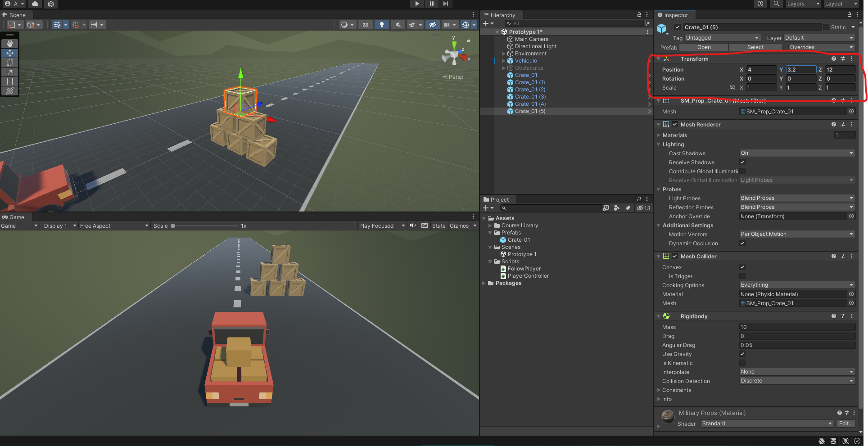The width and height of the screenshot is (868, 446).
Task: Toggle scene audio mute icon
Action: tap(398, 25)
